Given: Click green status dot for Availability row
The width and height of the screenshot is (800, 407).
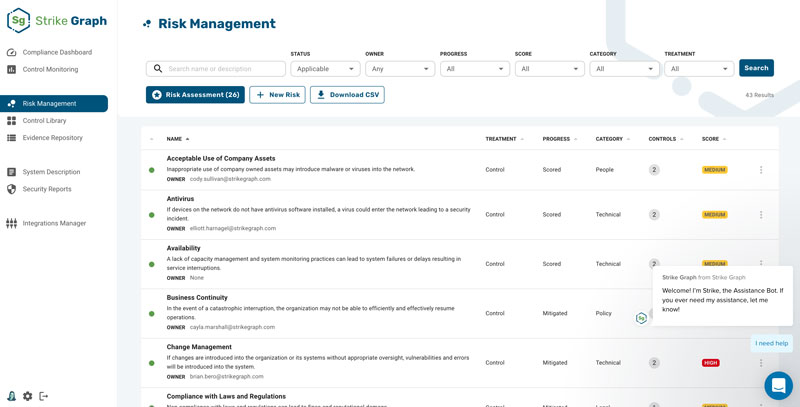Looking at the screenshot, I should coord(152,264).
